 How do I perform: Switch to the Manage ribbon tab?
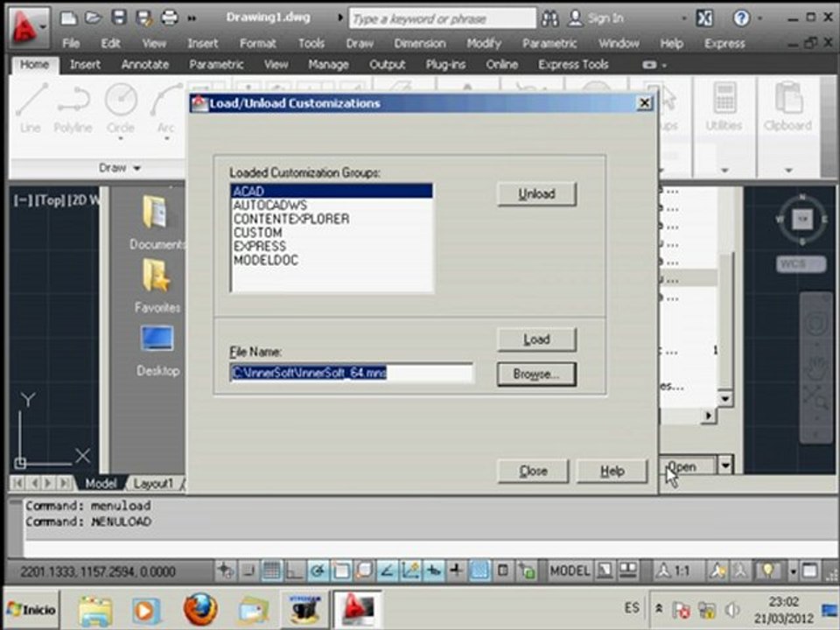(x=328, y=65)
